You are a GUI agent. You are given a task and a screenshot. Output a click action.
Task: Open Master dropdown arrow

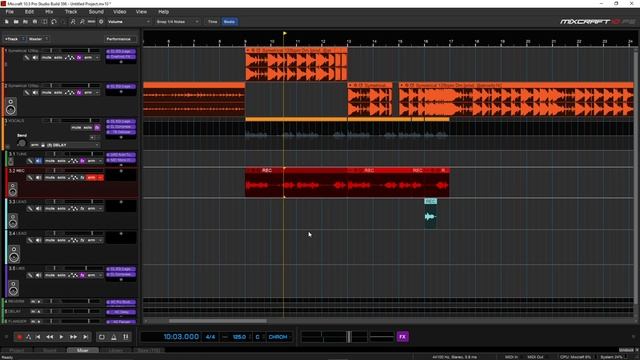[x=47, y=39]
